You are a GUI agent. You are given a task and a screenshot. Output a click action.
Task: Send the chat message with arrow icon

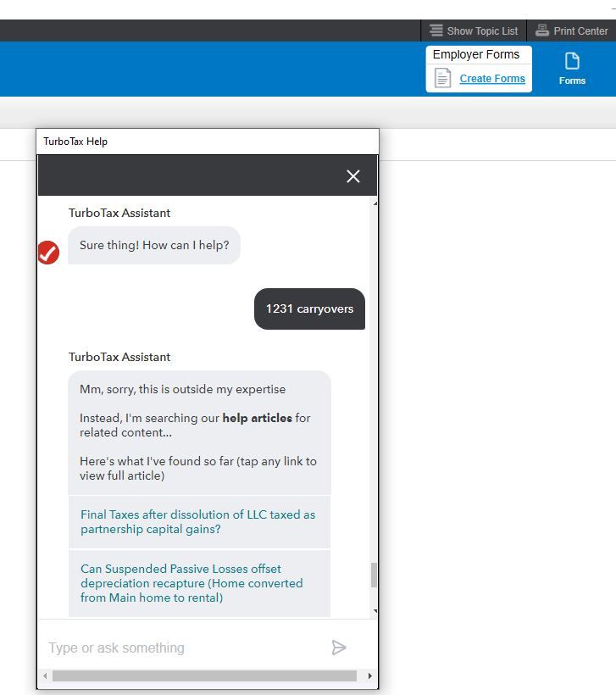[339, 648]
